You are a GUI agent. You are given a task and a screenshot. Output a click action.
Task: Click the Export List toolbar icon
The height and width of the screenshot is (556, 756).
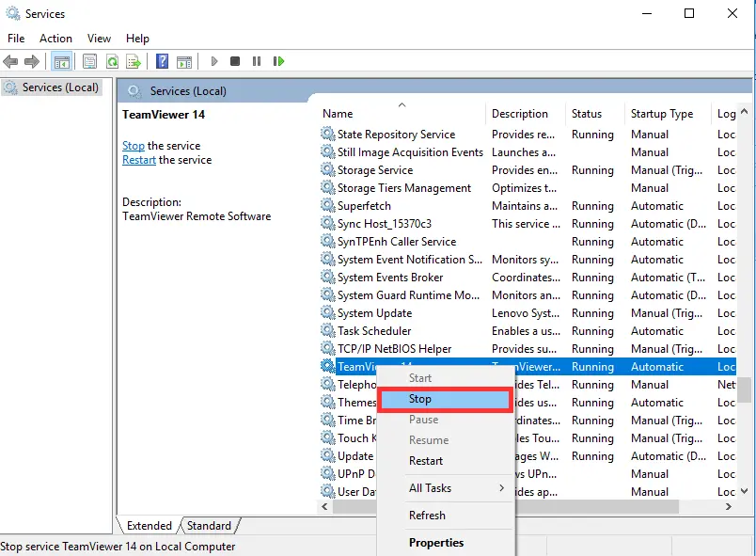coord(134,61)
